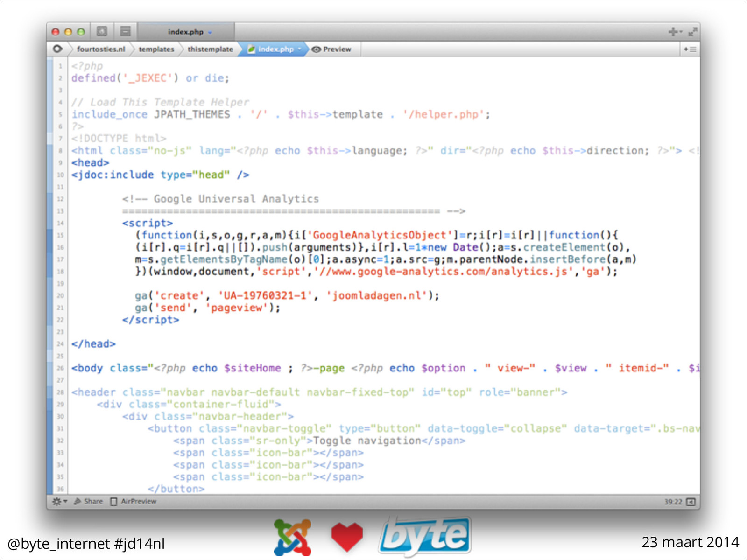Add a new tab with plus icon
Screen dimensions: 747x560
pos(674,32)
